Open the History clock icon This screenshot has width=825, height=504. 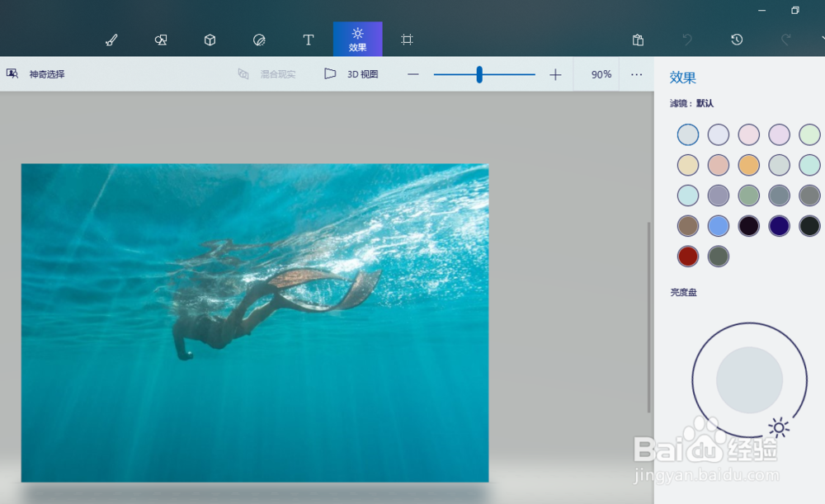[x=737, y=40]
